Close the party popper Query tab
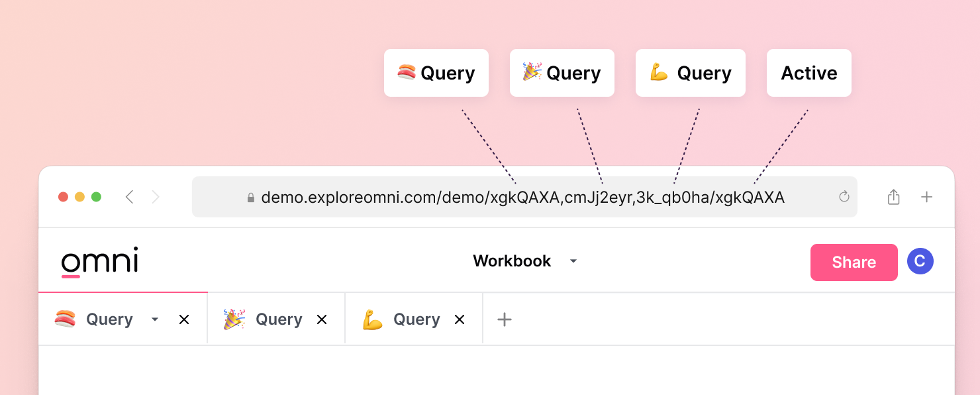This screenshot has width=980, height=395. click(x=322, y=319)
